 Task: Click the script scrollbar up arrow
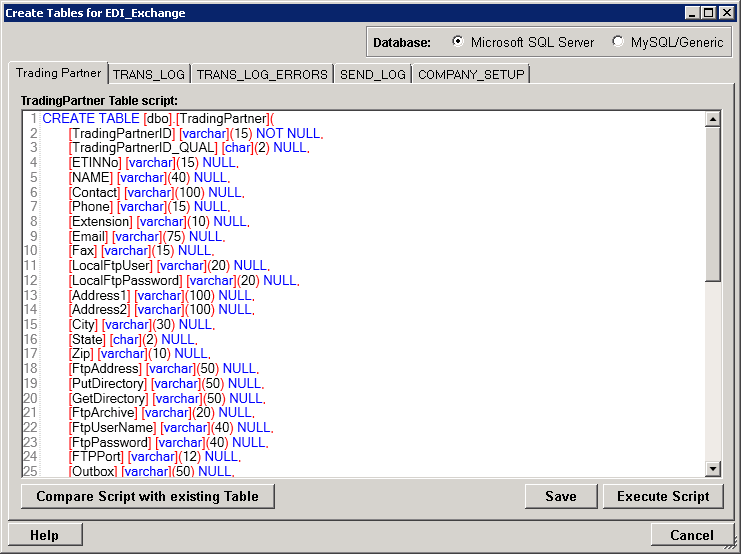[x=713, y=119]
